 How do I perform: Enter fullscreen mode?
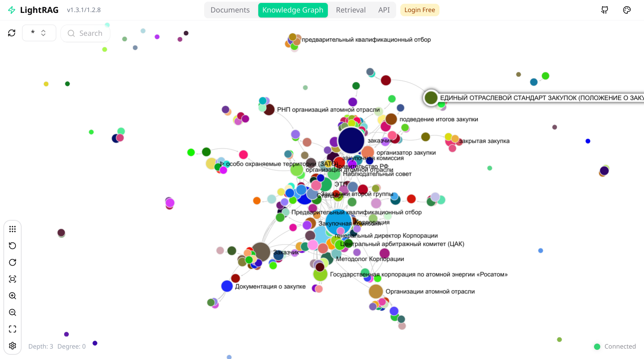(12, 329)
